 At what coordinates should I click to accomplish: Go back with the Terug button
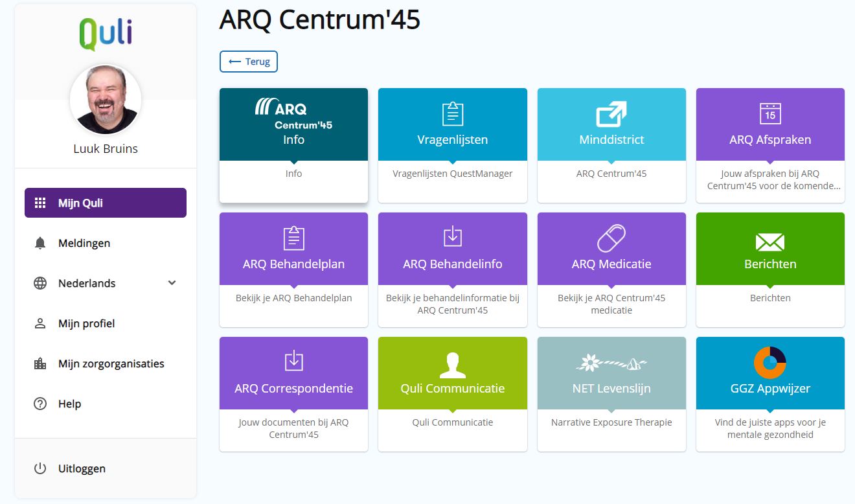(x=249, y=62)
